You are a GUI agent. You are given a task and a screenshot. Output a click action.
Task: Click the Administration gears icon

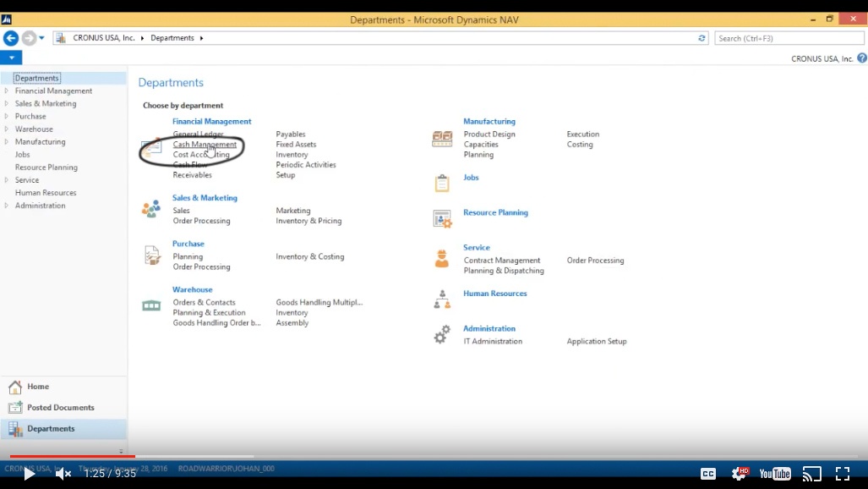pyautogui.click(x=442, y=334)
